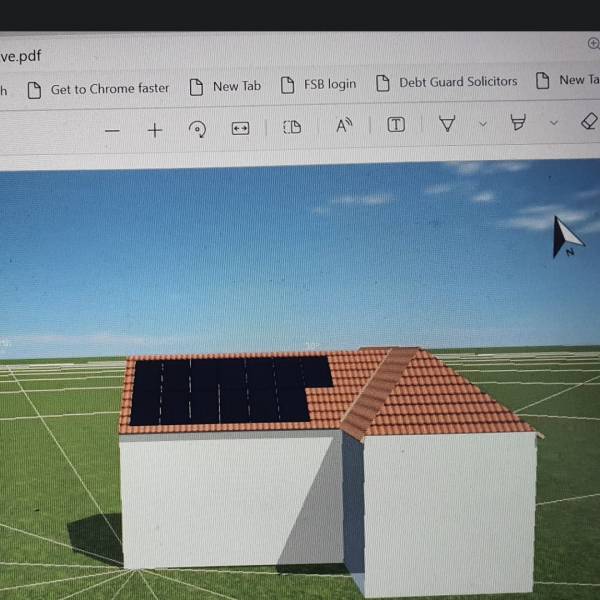600x600 pixels.
Task: Click the north compass arrow
Action: coord(567,236)
